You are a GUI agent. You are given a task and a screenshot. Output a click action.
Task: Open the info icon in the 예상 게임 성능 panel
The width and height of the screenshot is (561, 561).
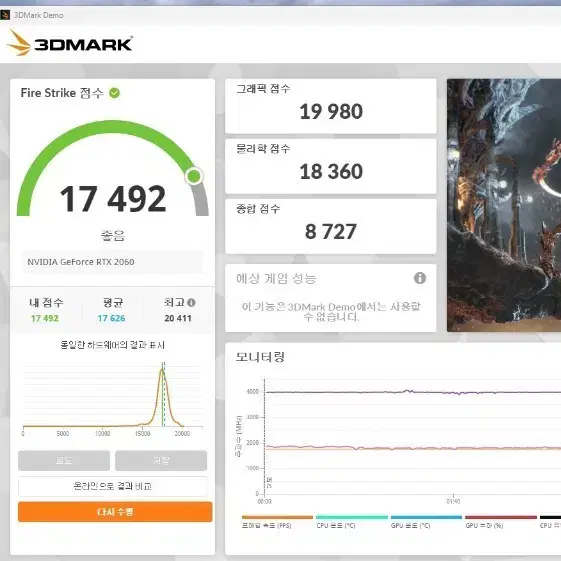(420, 278)
